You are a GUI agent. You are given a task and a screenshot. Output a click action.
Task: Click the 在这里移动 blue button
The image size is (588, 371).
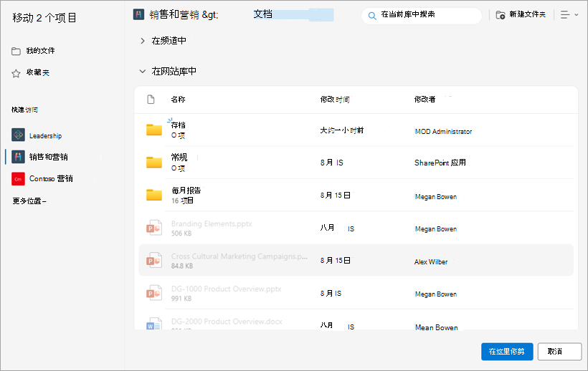click(507, 352)
